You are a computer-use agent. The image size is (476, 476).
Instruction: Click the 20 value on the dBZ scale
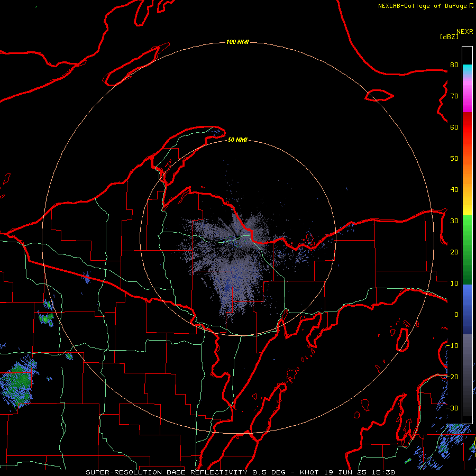(x=454, y=252)
